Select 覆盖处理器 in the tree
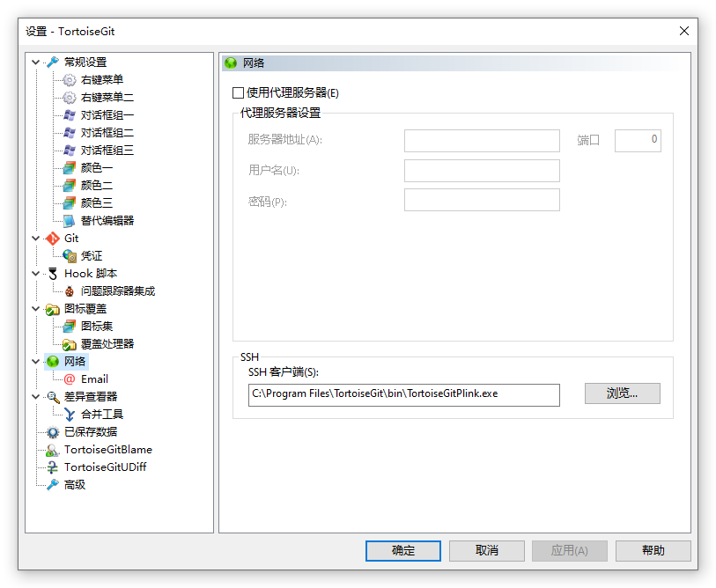 (107, 344)
